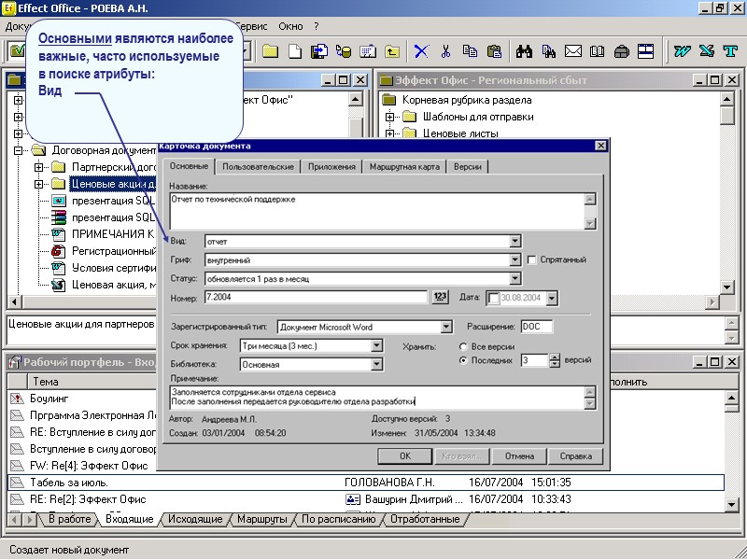Screen dimensions: 747x560
Task: Click in the Номер field
Action: pyautogui.click(x=317, y=297)
